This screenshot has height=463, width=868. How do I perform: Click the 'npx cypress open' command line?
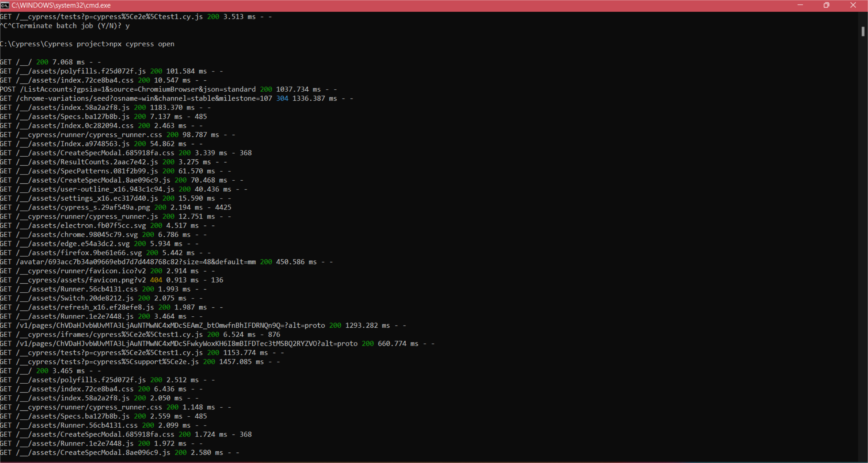click(x=87, y=44)
